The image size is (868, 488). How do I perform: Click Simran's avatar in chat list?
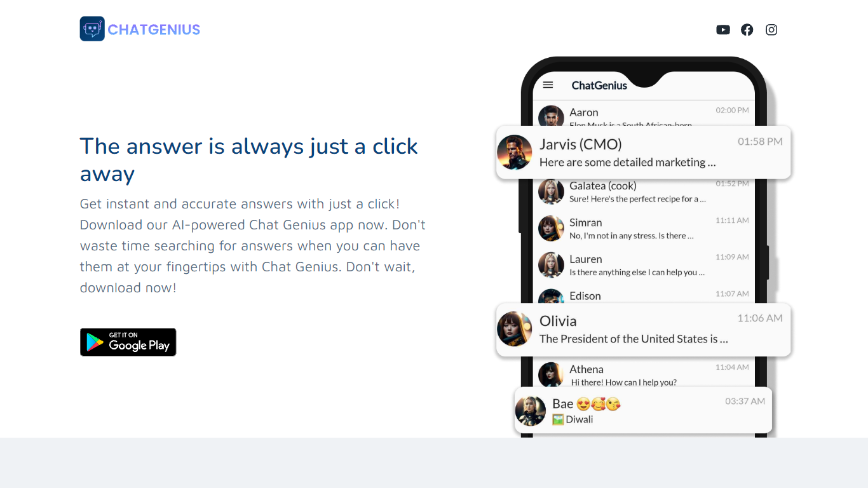point(551,228)
